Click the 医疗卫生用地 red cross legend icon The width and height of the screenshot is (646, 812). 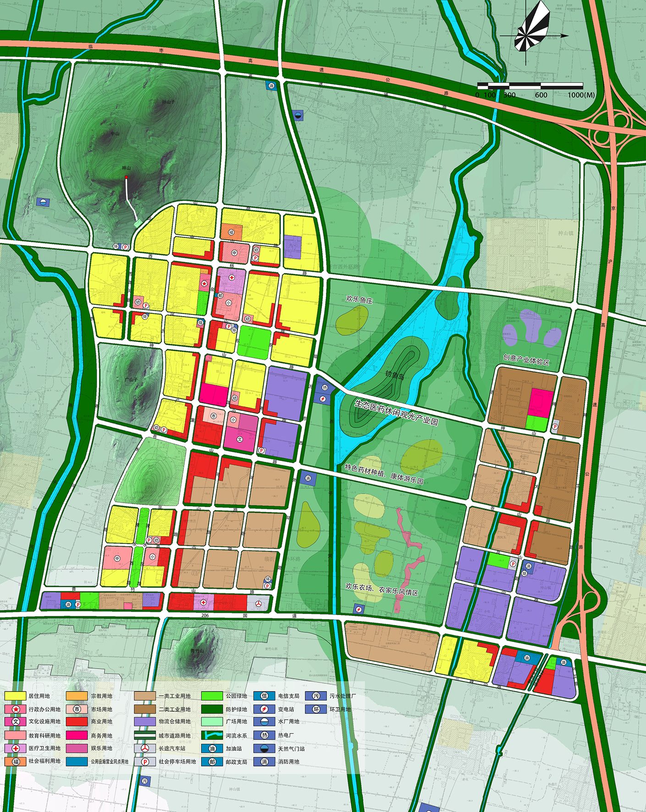[x=16, y=748]
